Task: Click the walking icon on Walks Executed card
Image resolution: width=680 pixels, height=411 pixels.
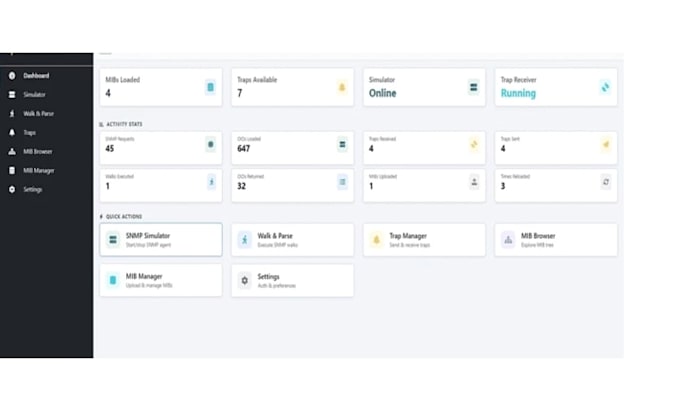Action: click(x=211, y=182)
